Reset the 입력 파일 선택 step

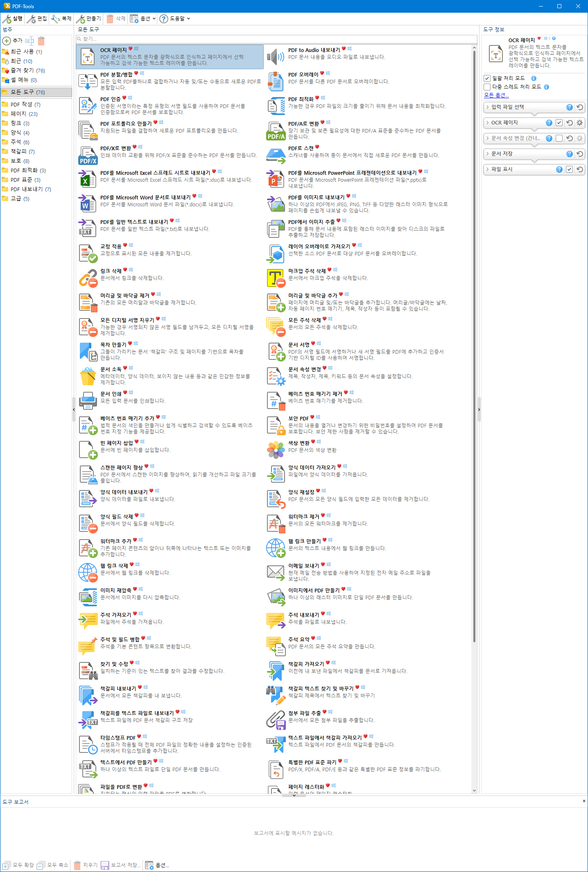pyautogui.click(x=580, y=107)
